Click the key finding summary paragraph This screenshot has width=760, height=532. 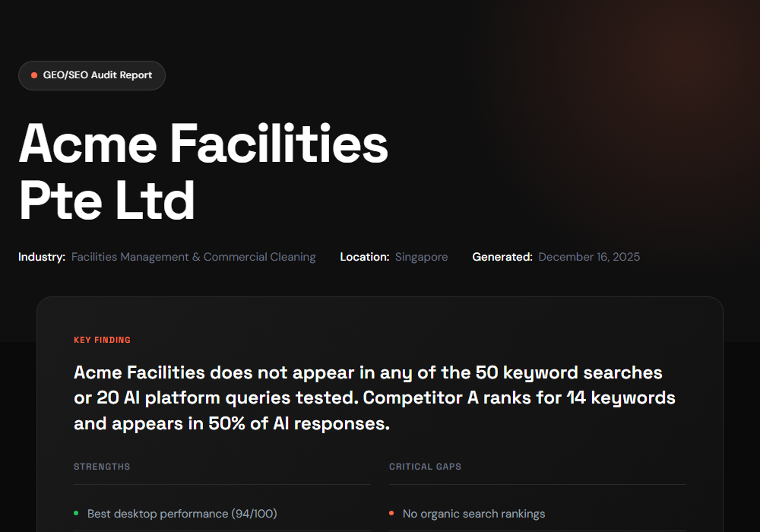point(372,397)
